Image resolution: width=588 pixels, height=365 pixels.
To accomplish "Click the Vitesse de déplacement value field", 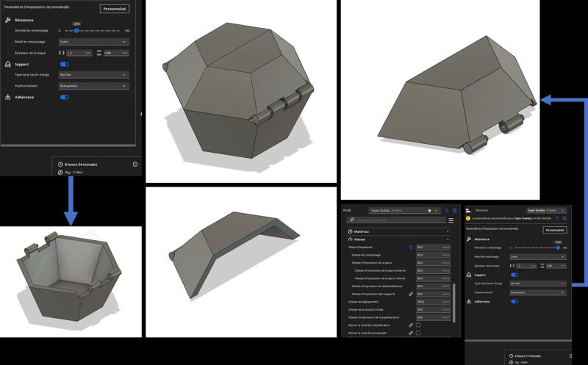I will point(433,302).
